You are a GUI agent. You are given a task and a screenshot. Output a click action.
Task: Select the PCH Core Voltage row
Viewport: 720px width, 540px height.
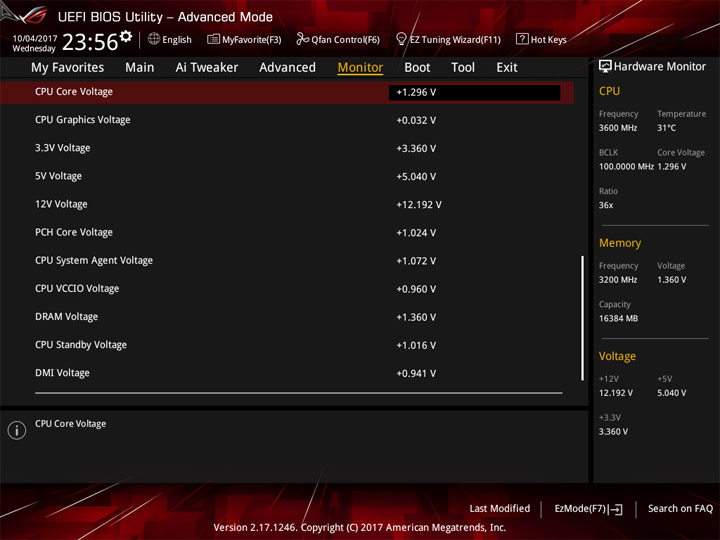[287, 232]
